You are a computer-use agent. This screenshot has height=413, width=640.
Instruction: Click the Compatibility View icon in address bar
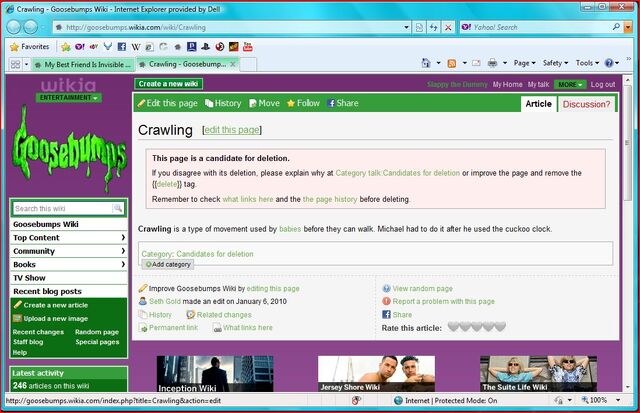pos(419,27)
